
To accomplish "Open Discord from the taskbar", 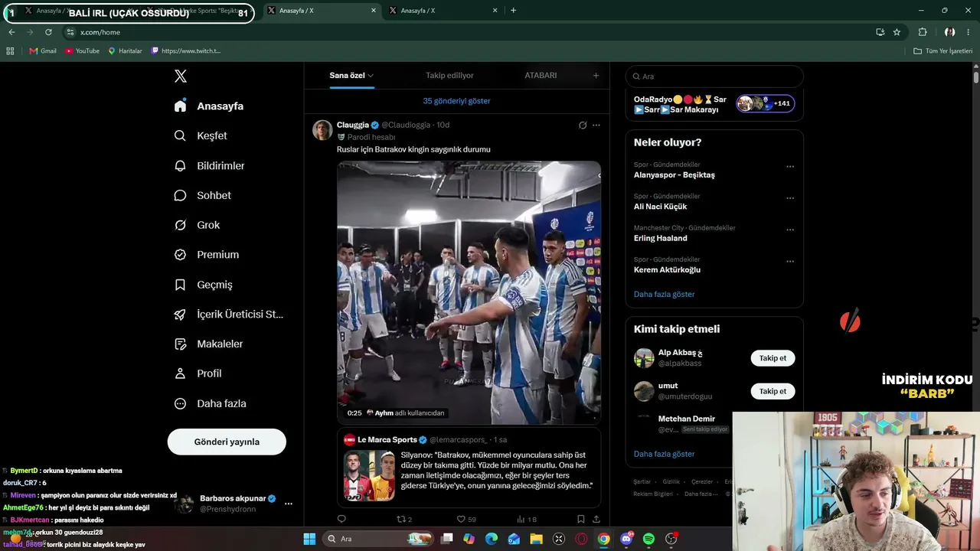I will (x=626, y=539).
